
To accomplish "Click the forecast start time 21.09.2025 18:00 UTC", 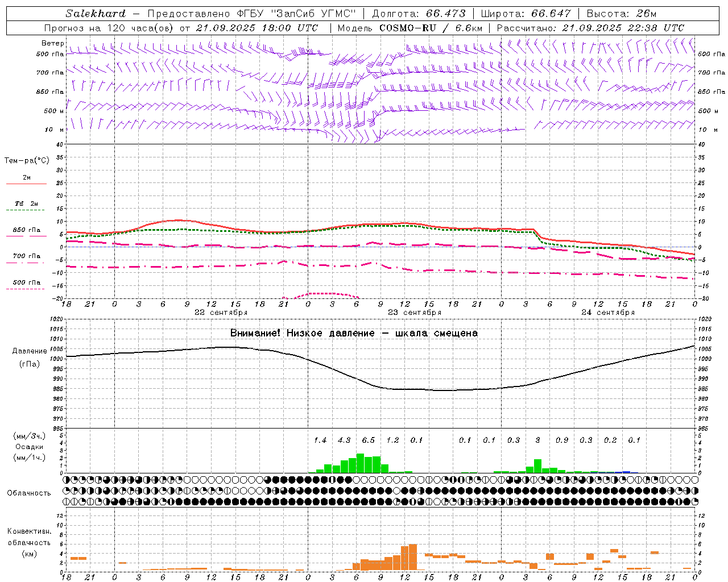I will (x=257, y=28).
